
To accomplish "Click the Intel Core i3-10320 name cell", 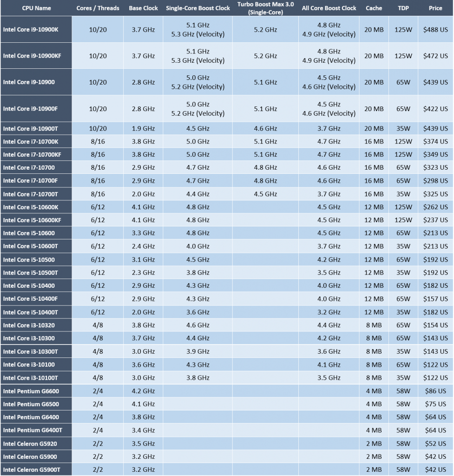I will click(36, 325).
